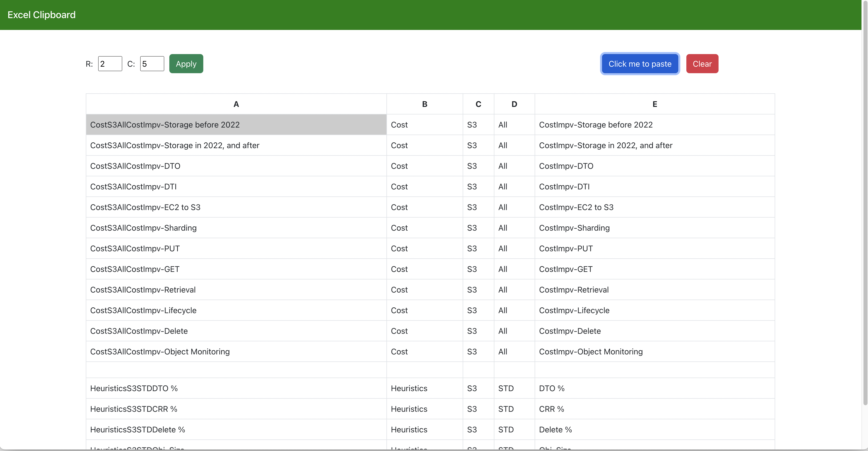Select 'S3' cell in the CostImpv-PUT row
This screenshot has height=451, width=868.
pyautogui.click(x=478, y=249)
